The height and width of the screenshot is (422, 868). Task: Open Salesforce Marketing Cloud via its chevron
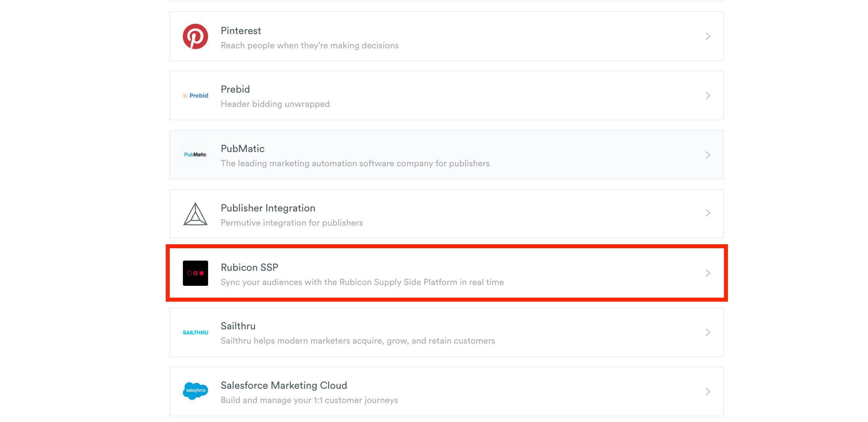click(708, 392)
